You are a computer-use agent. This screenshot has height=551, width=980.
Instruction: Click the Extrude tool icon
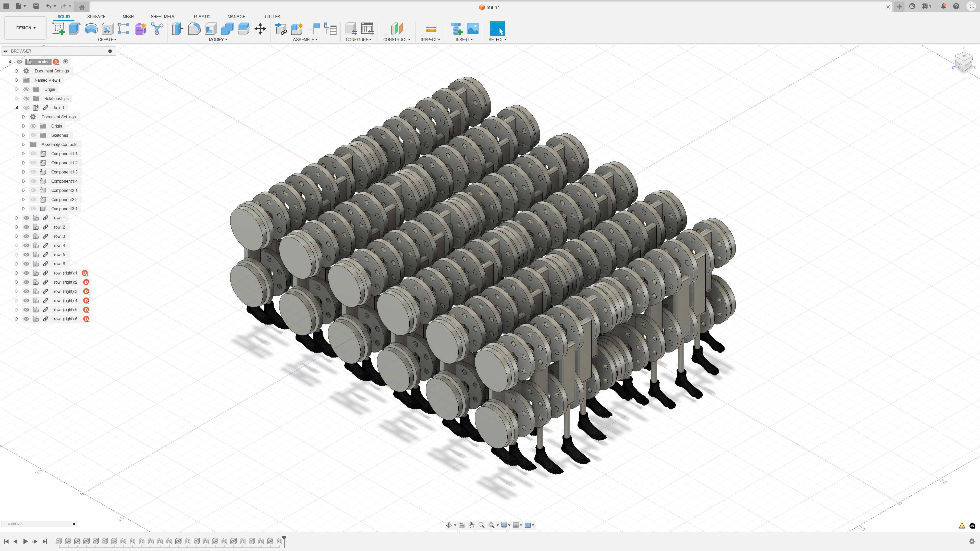[75, 29]
